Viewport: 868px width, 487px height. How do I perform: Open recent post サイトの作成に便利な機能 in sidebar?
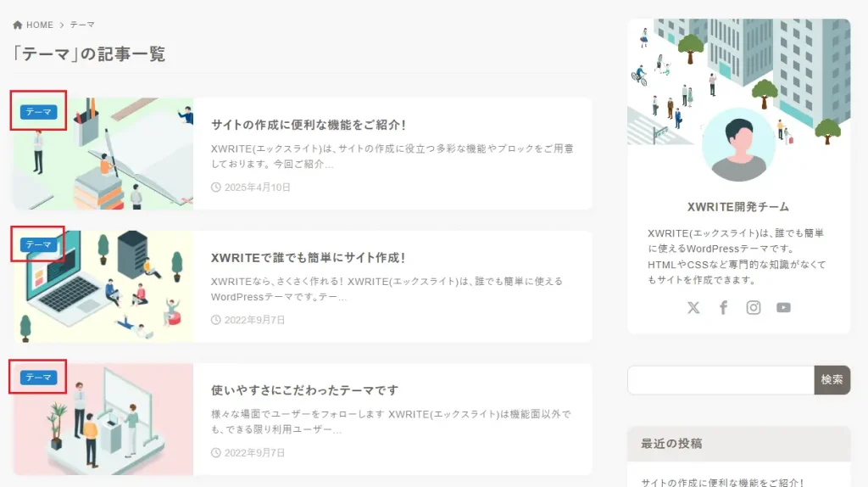722,483
